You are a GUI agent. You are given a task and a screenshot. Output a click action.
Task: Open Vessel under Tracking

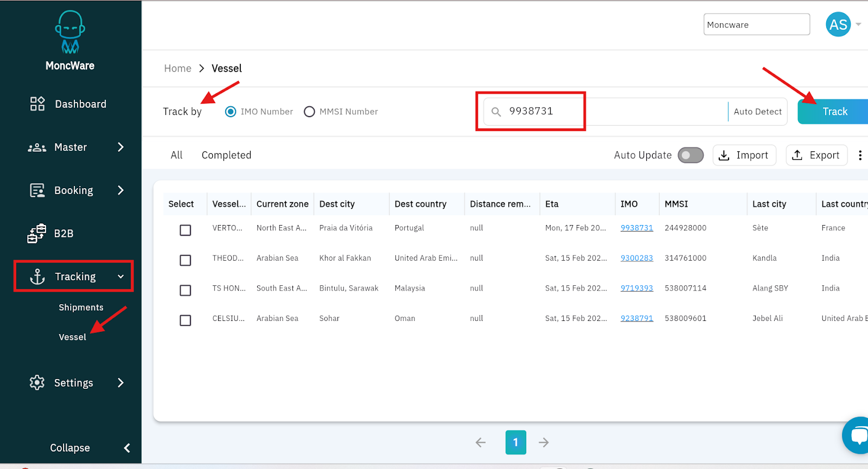pos(73,337)
